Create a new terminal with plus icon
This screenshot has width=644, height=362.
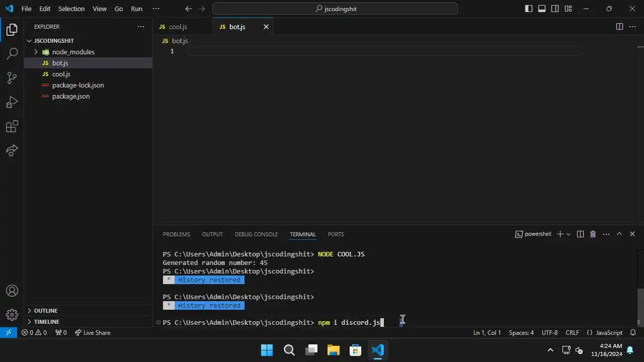point(560,234)
